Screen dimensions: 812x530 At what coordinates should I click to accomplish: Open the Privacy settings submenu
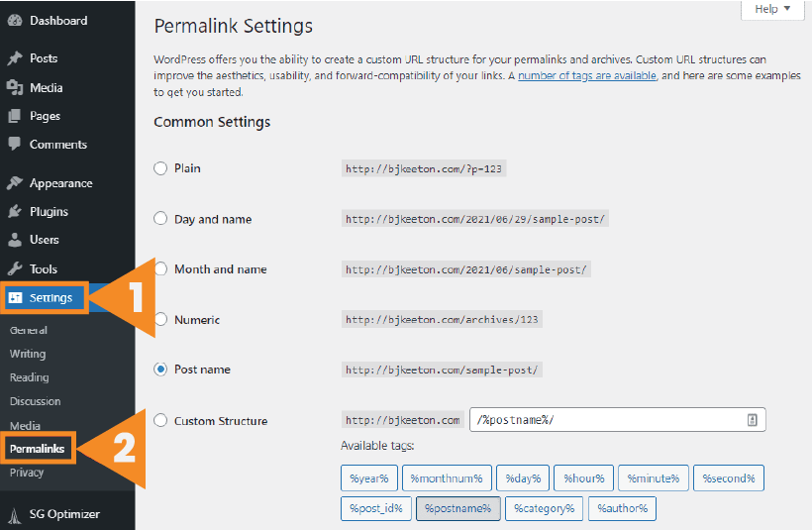[27, 473]
